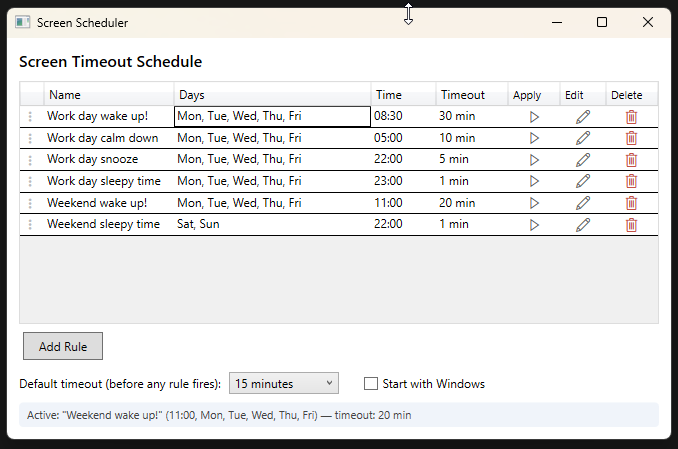Delete the "Weekend sleepy time" rule
This screenshot has width=678, height=449.
[631, 225]
